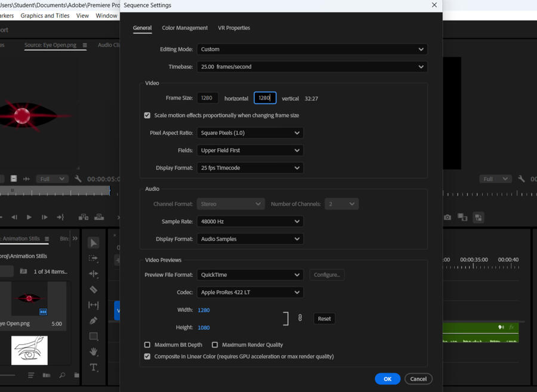Enable Maximum Bit Depth checkbox
Screen dimensions: 537x392
147,345
